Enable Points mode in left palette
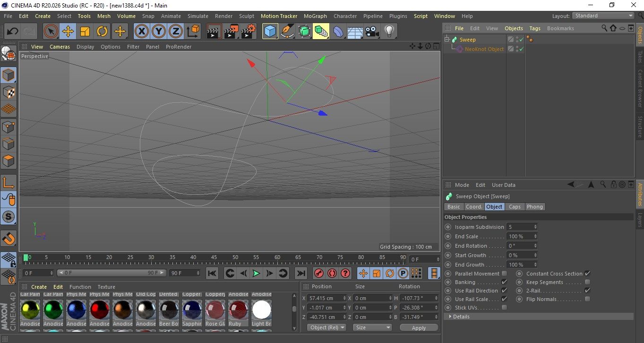This screenshot has height=343, width=644. pyautogui.click(x=9, y=126)
